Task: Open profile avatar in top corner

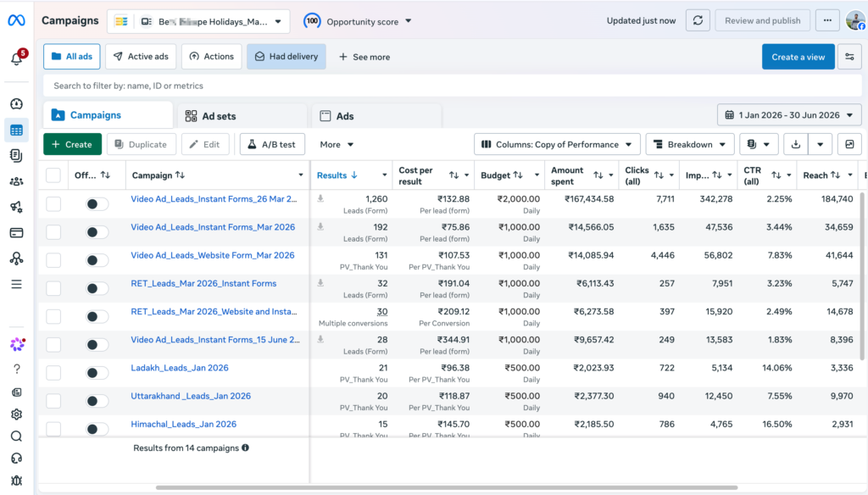Action: click(x=856, y=20)
